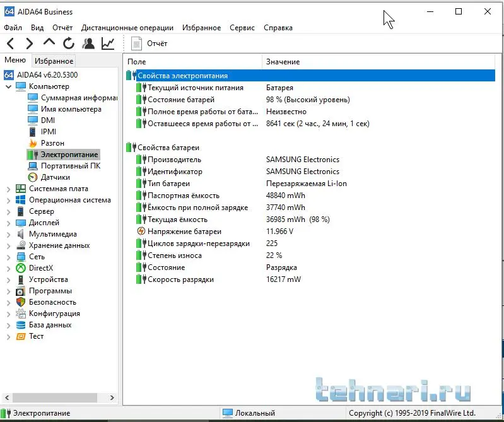Click the Программы software icon

coord(21,291)
